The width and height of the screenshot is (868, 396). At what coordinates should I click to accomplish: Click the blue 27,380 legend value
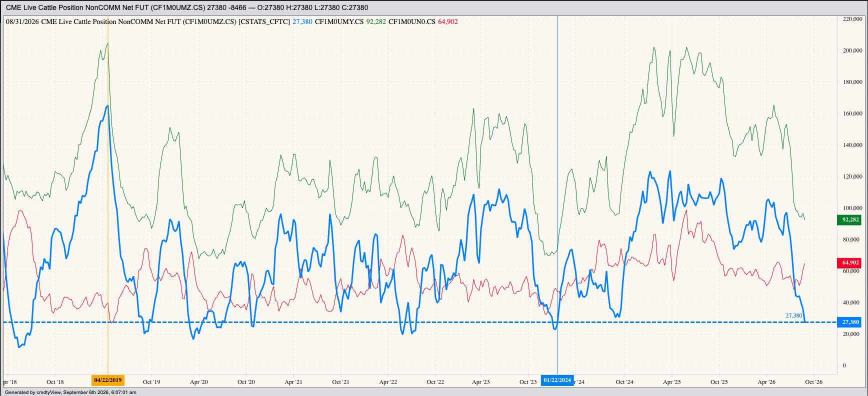click(x=302, y=21)
